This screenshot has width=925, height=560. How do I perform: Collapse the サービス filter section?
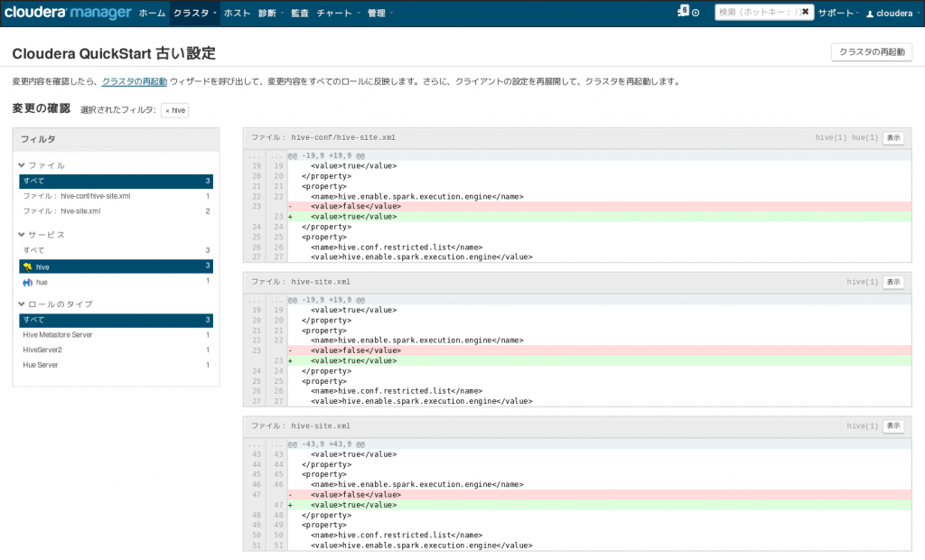[x=42, y=235]
